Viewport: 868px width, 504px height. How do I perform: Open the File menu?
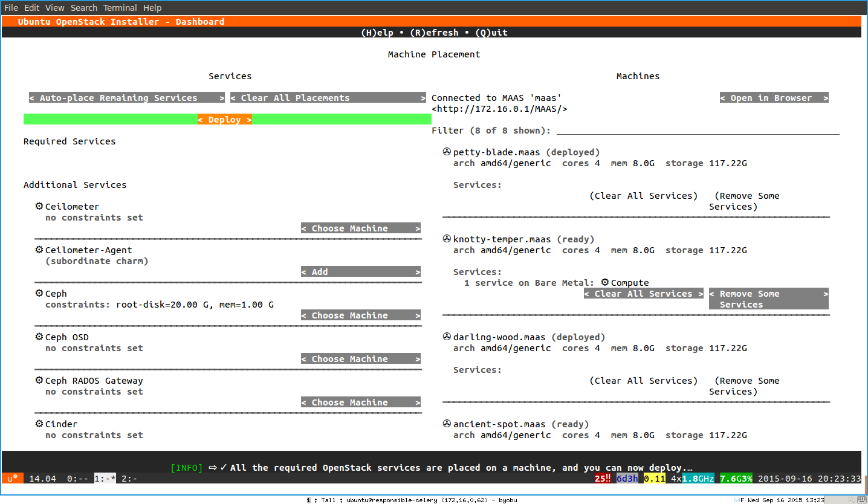coord(11,8)
